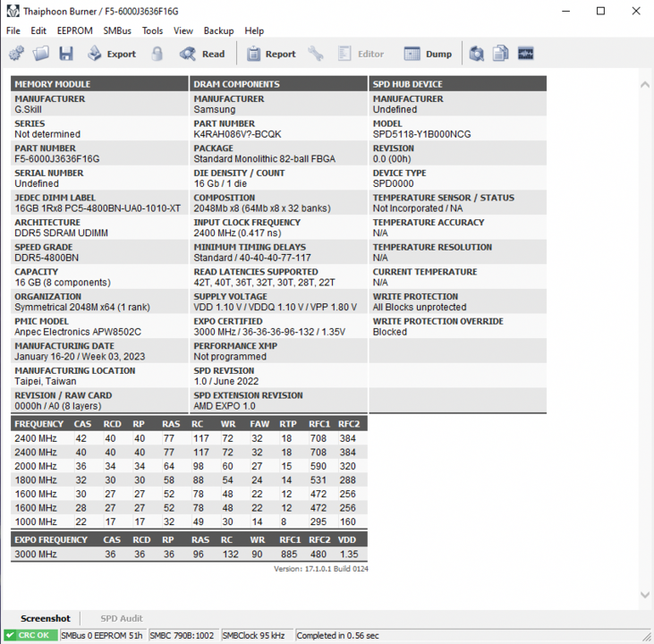The height and width of the screenshot is (644, 654).
Task: Click the scrollbar down arrow on the right
Action: point(645,595)
